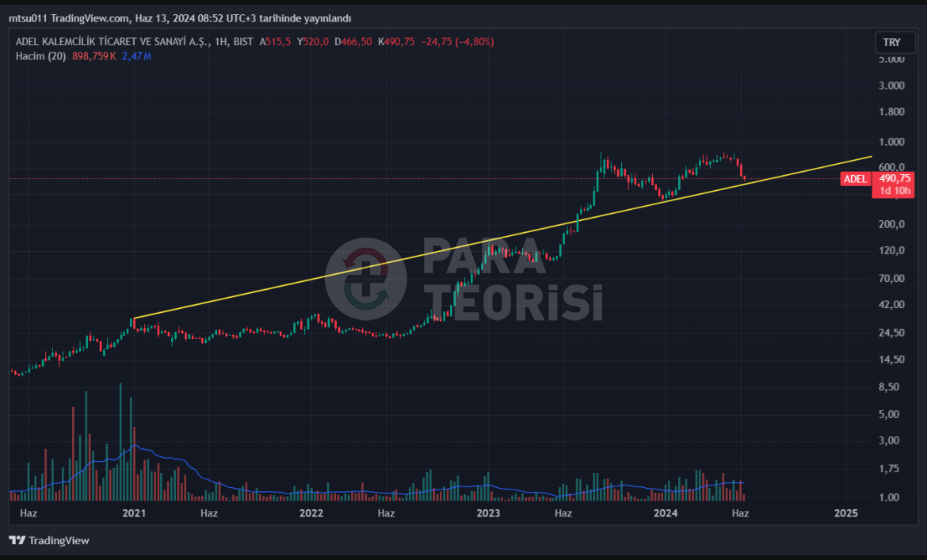Image resolution: width=927 pixels, height=560 pixels.
Task: Click the 898,759K volume value
Action: tap(94, 56)
